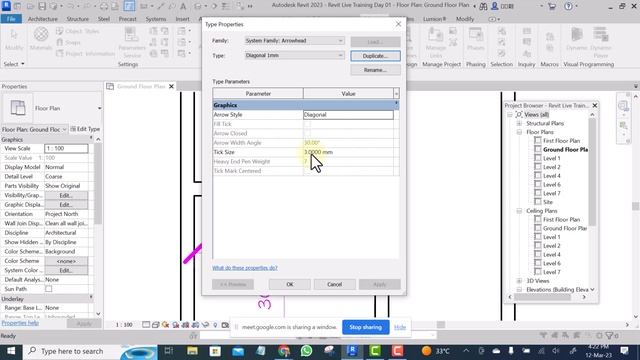640x360 pixels.
Task: Open the Dynamo Player tool in the ribbon
Action: tap(600, 42)
